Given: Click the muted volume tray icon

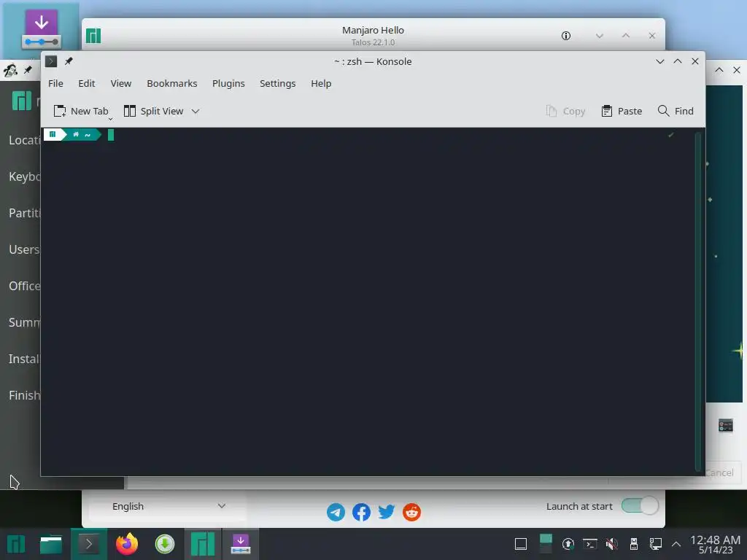Looking at the screenshot, I should 612,543.
